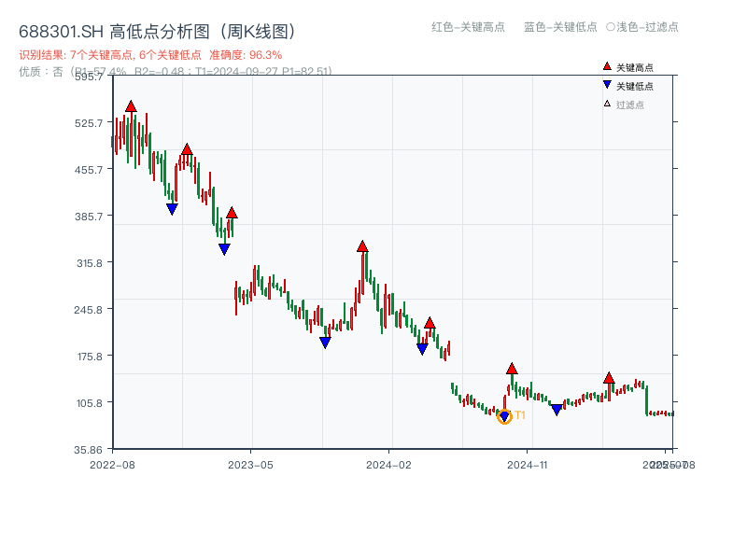747x560 pixels.
Task: Select the blue key-low marker below the mid-2023 trough
Action: point(325,342)
